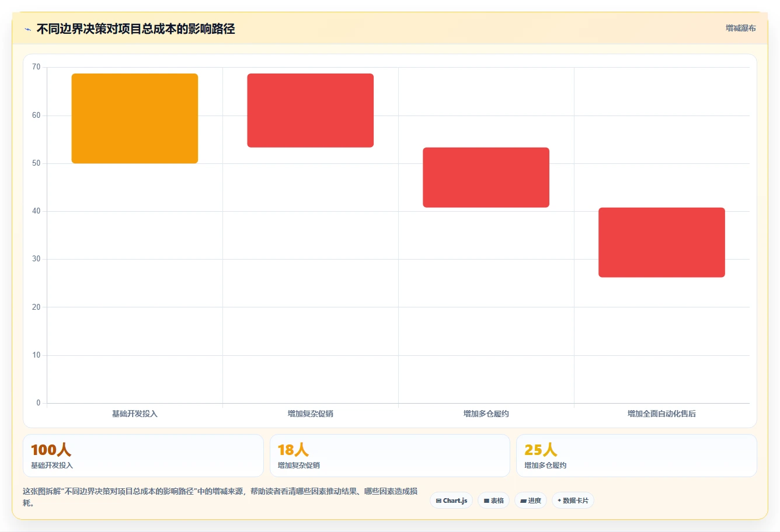Click the 表格 tag chip

pos(493,501)
